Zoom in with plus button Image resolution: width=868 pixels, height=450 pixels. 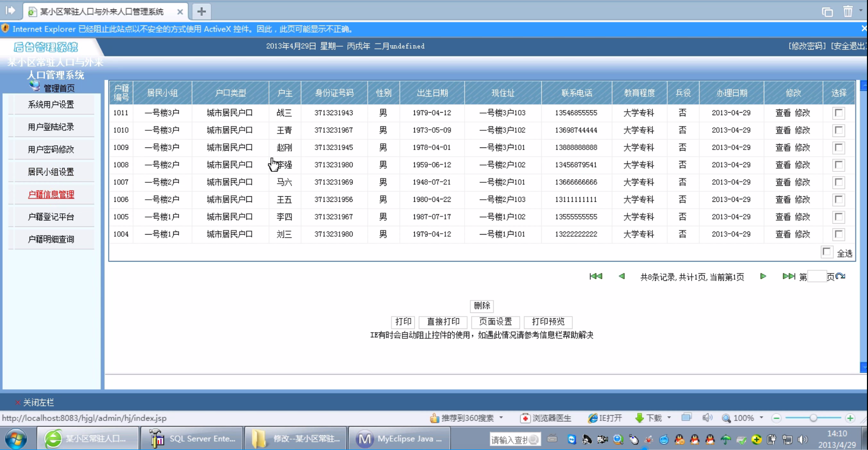pyautogui.click(x=850, y=418)
